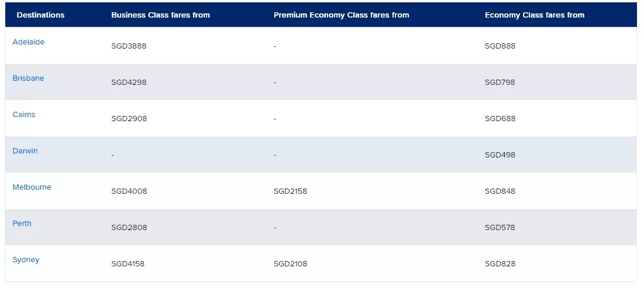Image resolution: width=644 pixels, height=288 pixels.
Task: Click Premium Economy Class fares from header
Action: coord(342,15)
